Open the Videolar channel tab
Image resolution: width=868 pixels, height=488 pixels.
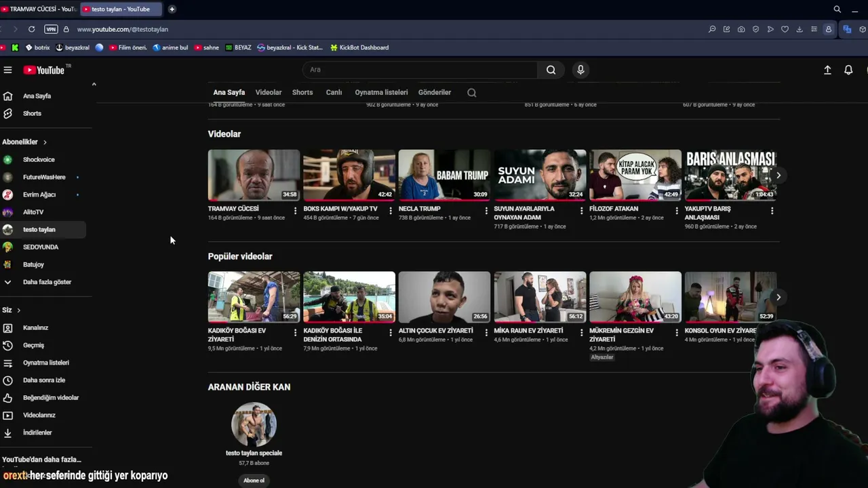click(269, 92)
